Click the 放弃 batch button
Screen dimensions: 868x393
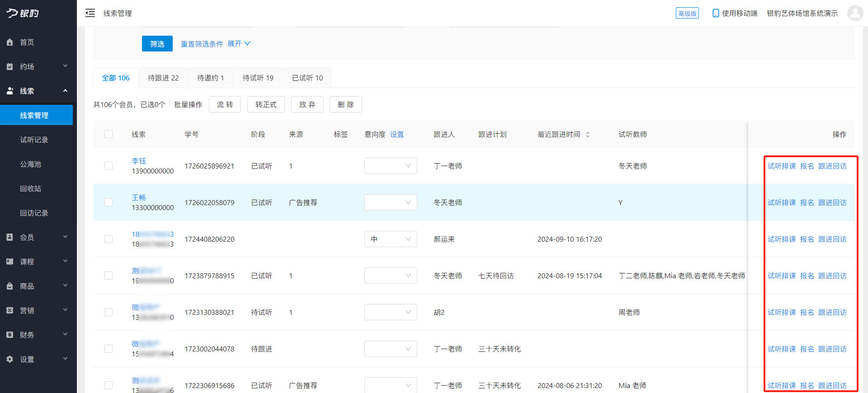[307, 104]
